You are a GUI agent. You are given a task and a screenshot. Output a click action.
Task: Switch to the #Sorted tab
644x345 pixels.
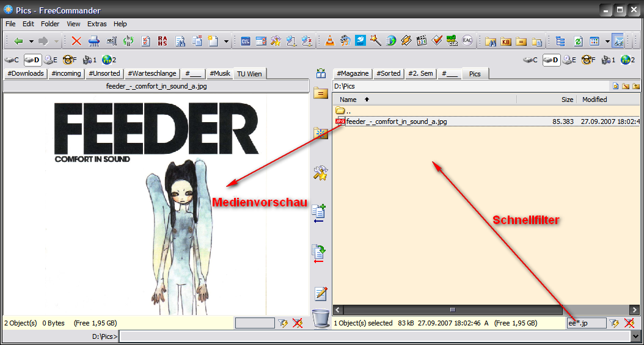[389, 73]
